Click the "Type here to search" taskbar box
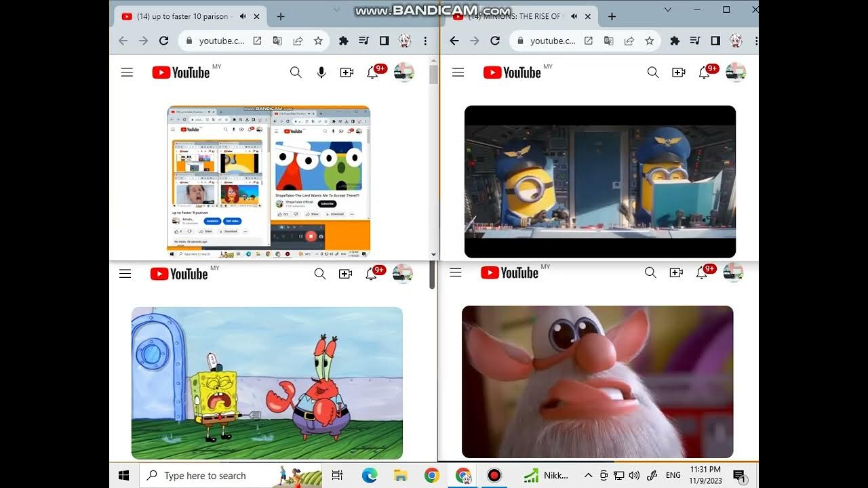 click(x=231, y=476)
